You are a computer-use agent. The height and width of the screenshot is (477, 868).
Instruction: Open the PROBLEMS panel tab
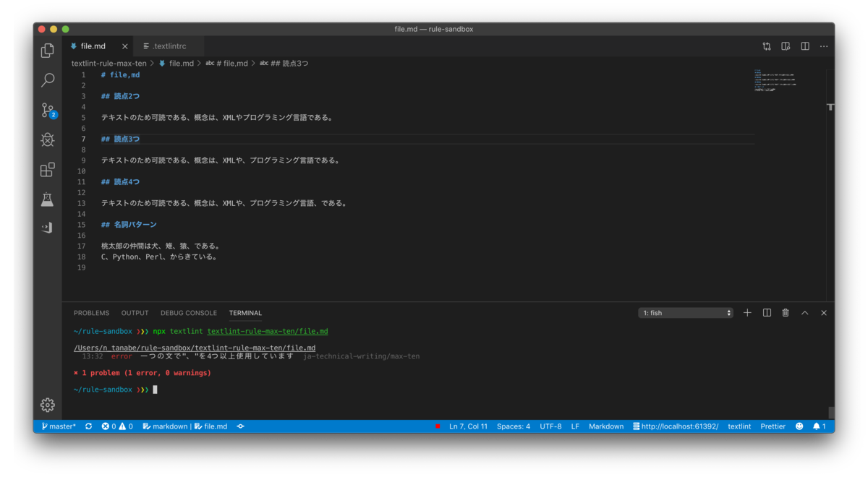coord(91,313)
